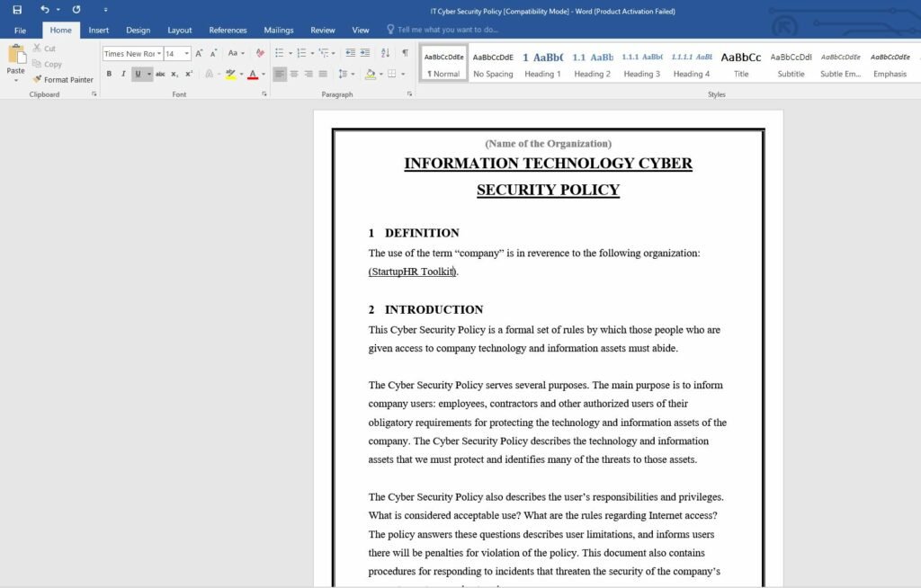Viewport: 921px width, 588px height.
Task: Expand the line spacing dropdown
Action: click(353, 74)
